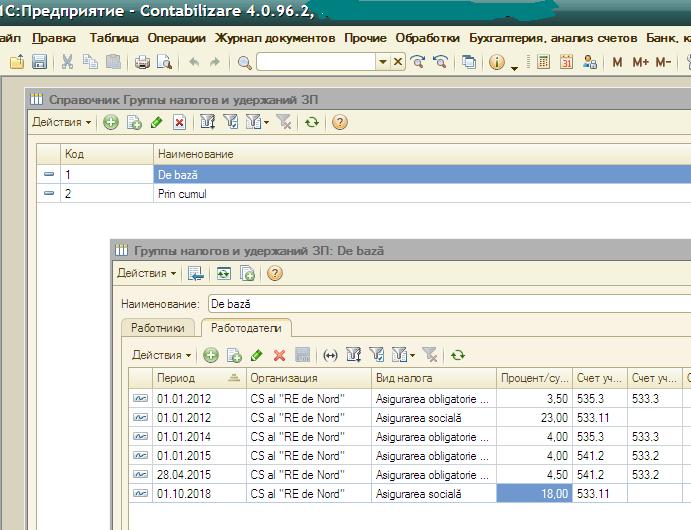Add new item in Справочник list toolbar
Image resolution: width=691 pixels, height=530 pixels.
[111, 122]
